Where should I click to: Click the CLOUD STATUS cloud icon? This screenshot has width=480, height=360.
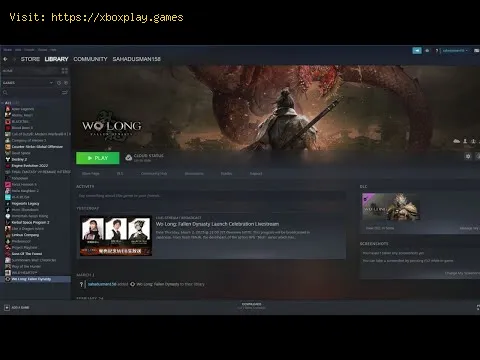click(x=128, y=157)
